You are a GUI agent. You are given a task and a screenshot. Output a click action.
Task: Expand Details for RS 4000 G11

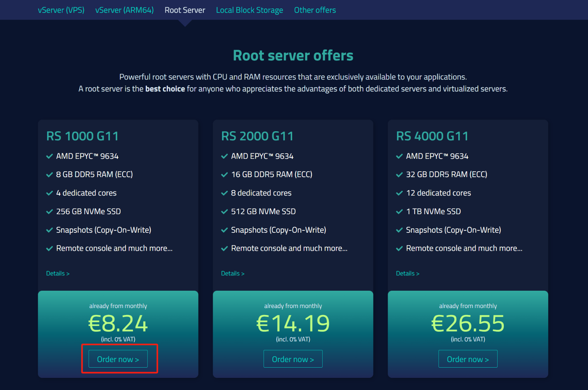click(x=407, y=273)
